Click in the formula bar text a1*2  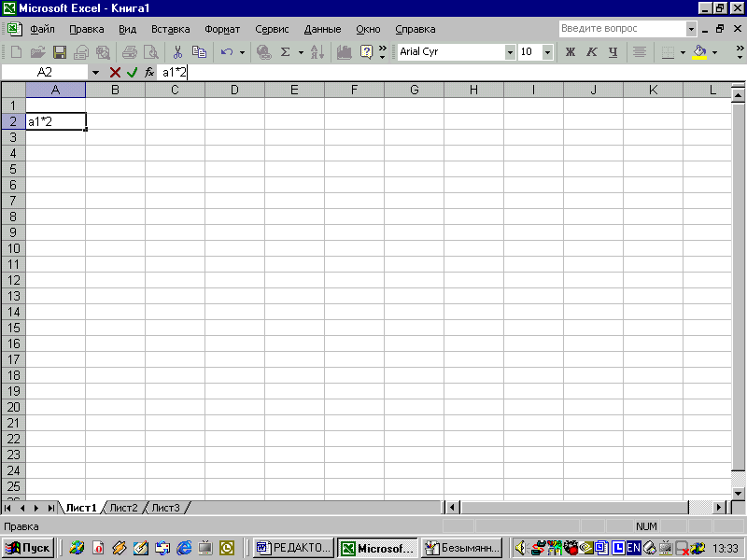175,73
